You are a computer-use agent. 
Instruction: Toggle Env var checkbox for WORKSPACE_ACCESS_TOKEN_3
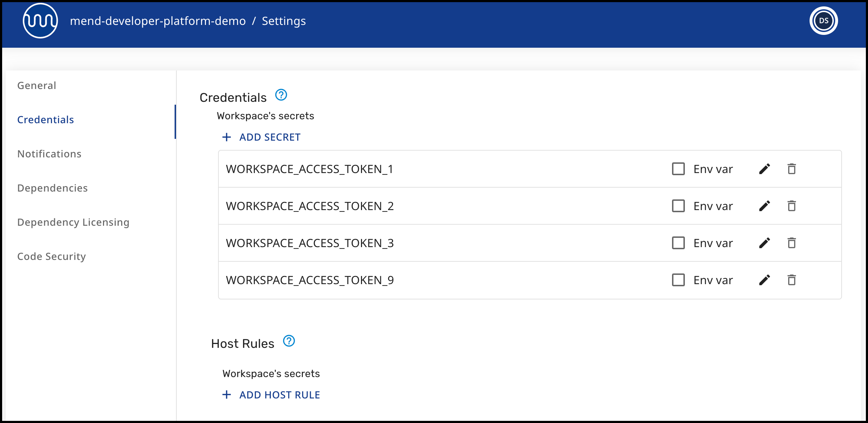[678, 243]
